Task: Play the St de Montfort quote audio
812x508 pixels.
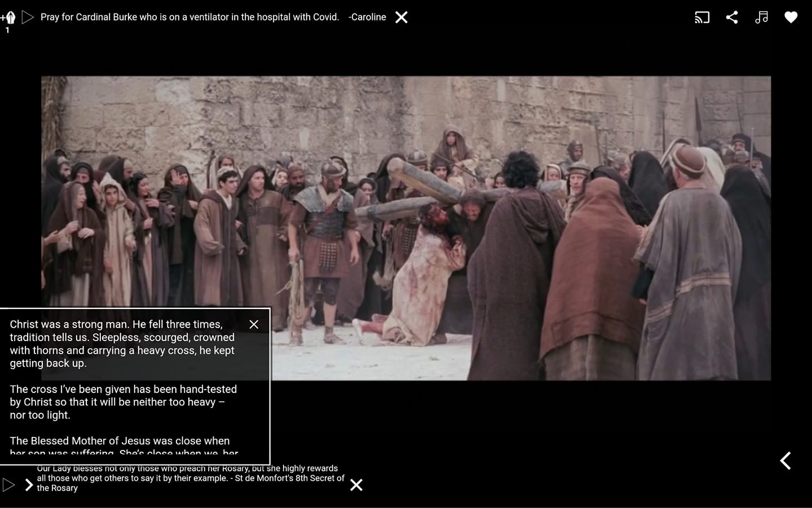Action: (8, 484)
